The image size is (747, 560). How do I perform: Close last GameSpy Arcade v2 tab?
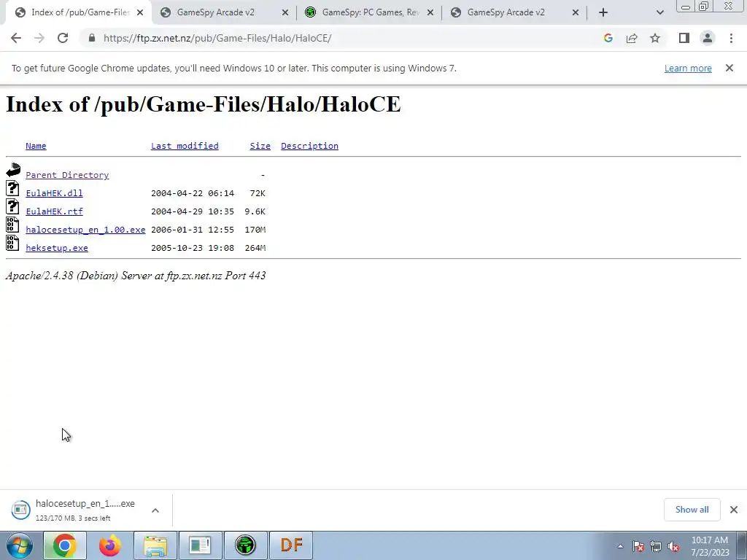(x=576, y=12)
